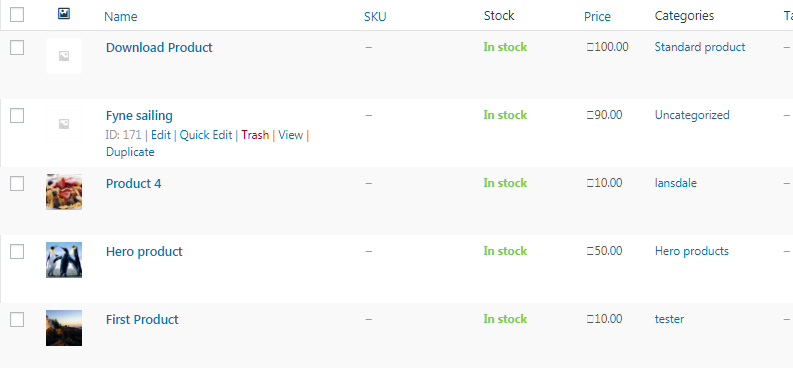The height and width of the screenshot is (368, 793).
Task: Open the Standard product category link
Action: click(x=699, y=47)
